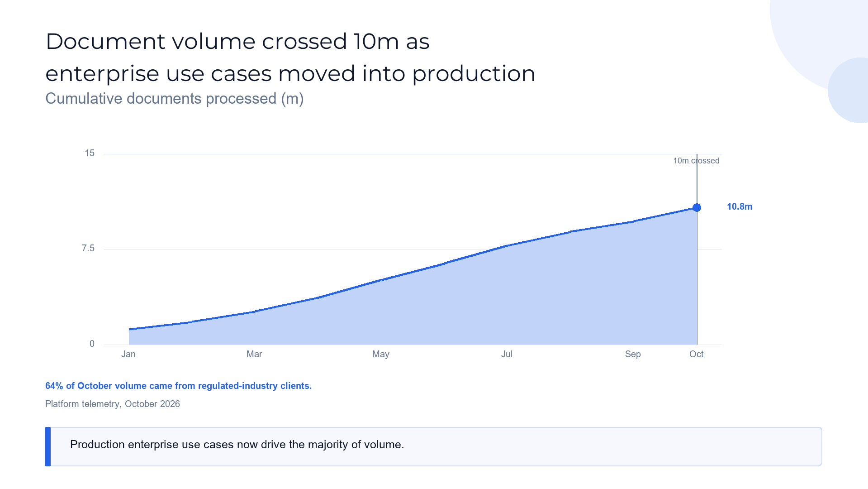868x489 pixels.
Task: Click the '10m crossed' annotation label
Action: (x=696, y=161)
